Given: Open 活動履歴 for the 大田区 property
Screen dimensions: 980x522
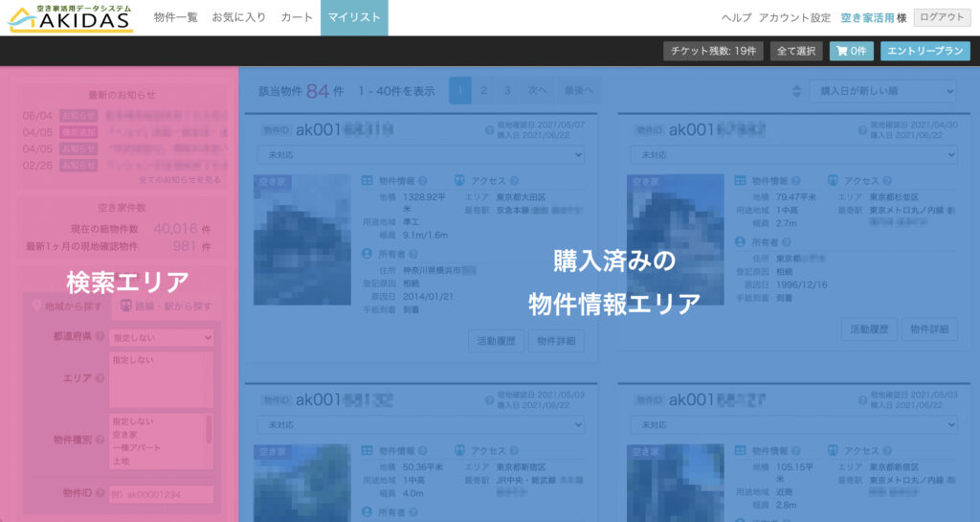Looking at the screenshot, I should point(497,341).
